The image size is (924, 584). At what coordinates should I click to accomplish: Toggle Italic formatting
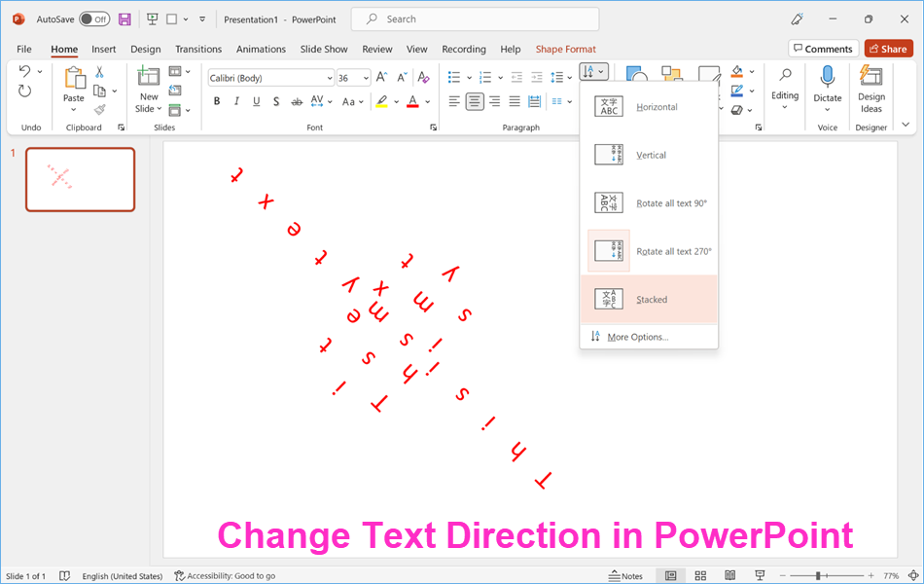tap(236, 101)
